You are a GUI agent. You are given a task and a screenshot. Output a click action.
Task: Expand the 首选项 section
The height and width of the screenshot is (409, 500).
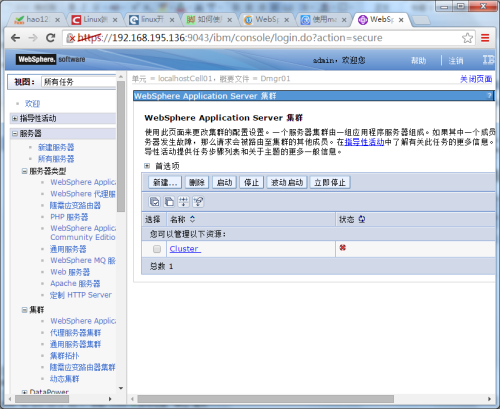tap(147, 166)
